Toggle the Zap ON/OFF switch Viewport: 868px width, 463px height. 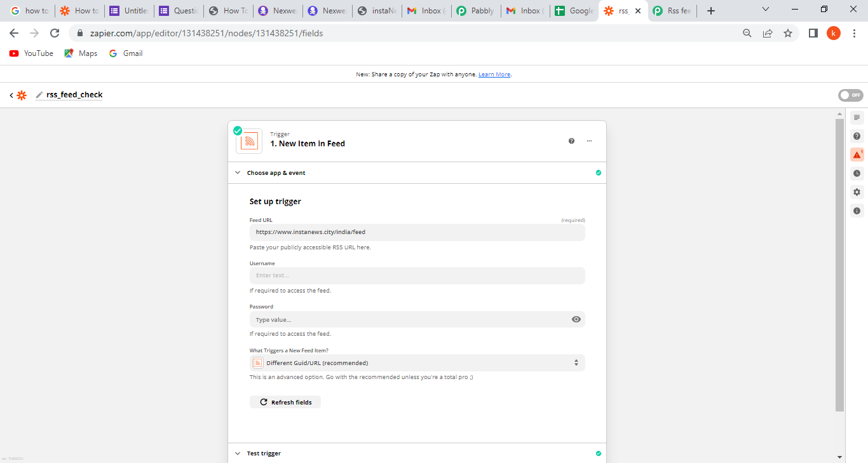(x=851, y=95)
